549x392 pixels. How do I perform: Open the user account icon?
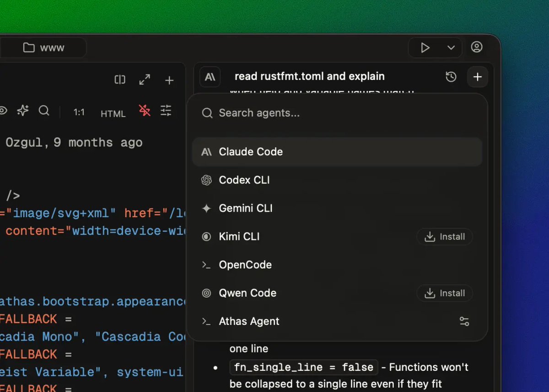click(x=477, y=47)
